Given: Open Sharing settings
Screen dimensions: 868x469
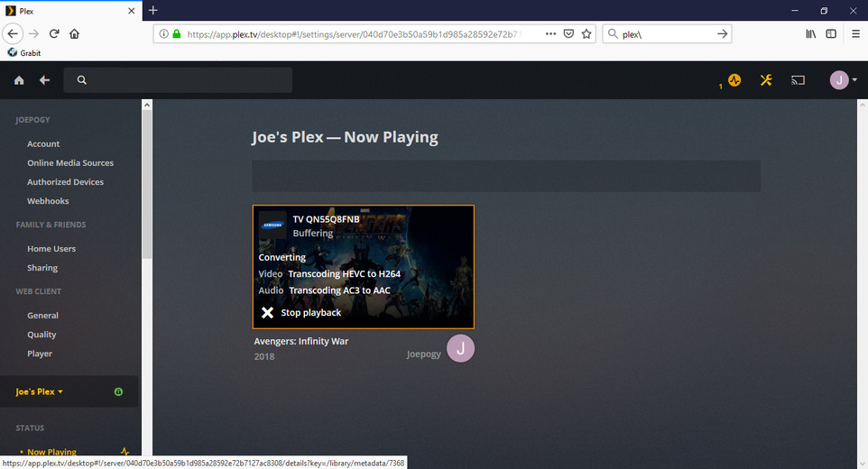Looking at the screenshot, I should [x=42, y=268].
